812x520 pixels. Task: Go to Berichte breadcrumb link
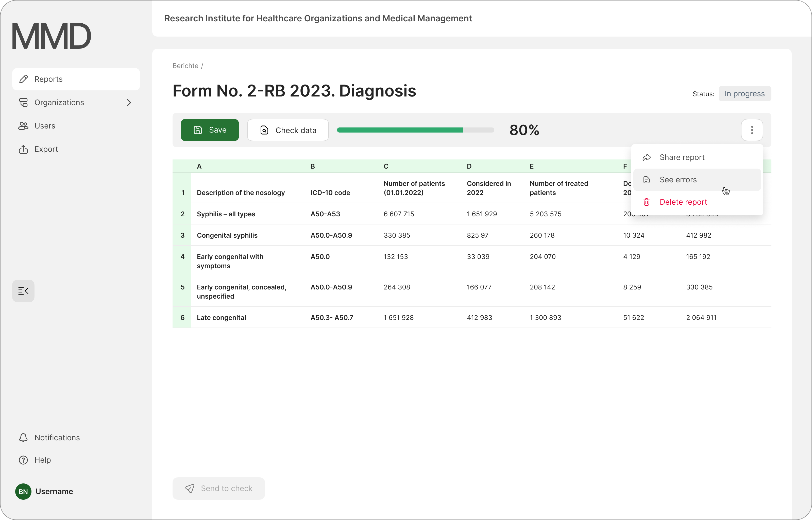185,66
